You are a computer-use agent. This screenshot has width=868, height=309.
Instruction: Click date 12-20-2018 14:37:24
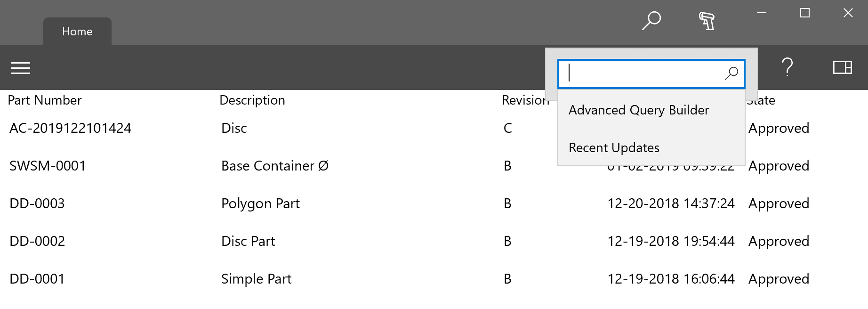[x=671, y=203]
